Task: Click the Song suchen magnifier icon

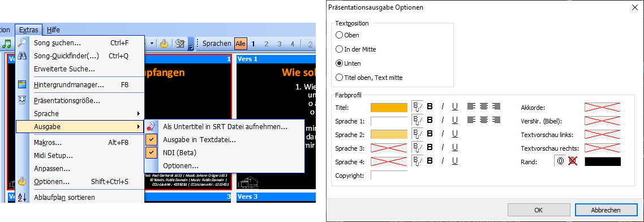Action: pyautogui.click(x=22, y=42)
